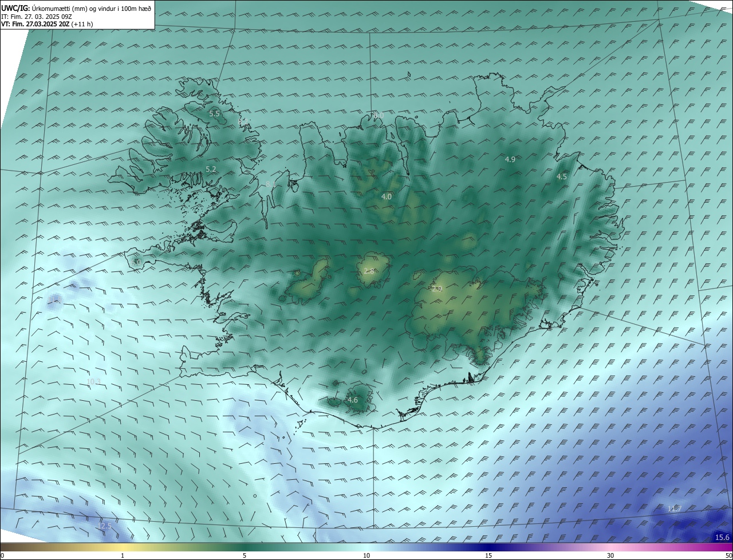Click the 50 tick on the color scale
The width and height of the screenshot is (733, 560).
(728, 555)
